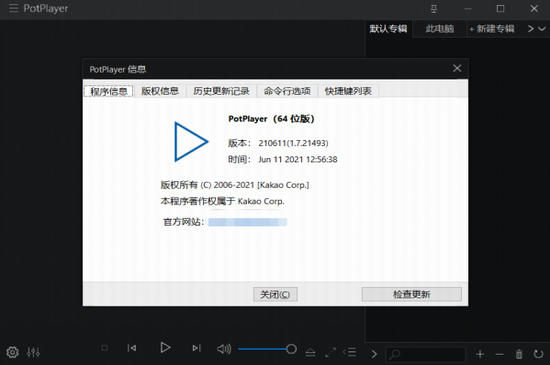Click the 检查更新 button
Image resolution: width=550 pixels, height=365 pixels.
(411, 294)
